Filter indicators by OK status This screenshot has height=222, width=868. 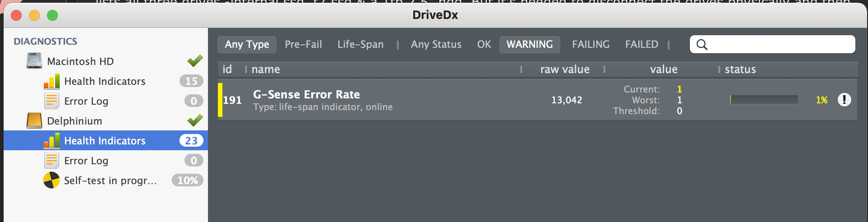point(484,44)
